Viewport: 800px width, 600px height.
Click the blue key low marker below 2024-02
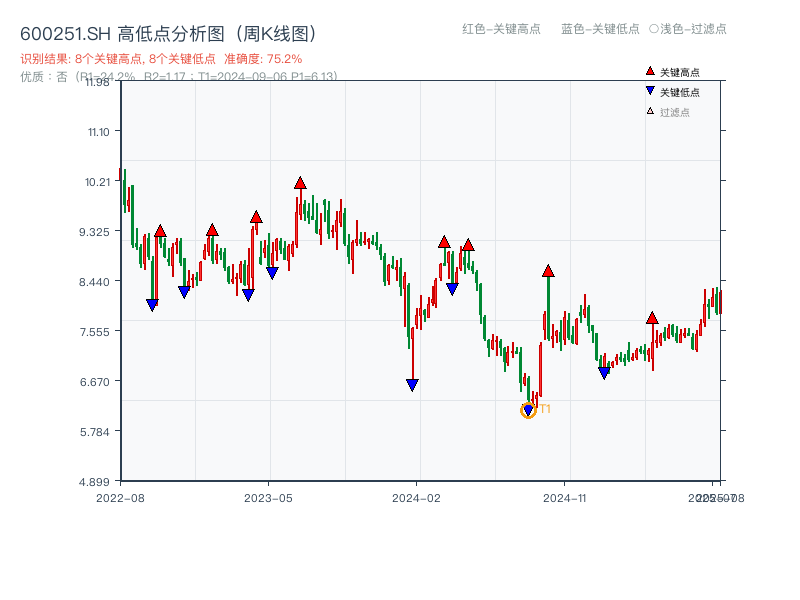(412, 385)
